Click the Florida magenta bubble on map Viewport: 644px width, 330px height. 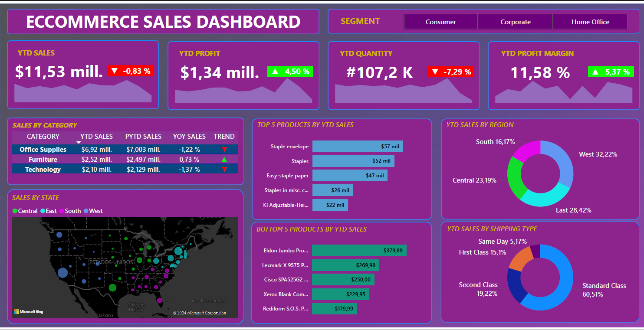(x=160, y=300)
